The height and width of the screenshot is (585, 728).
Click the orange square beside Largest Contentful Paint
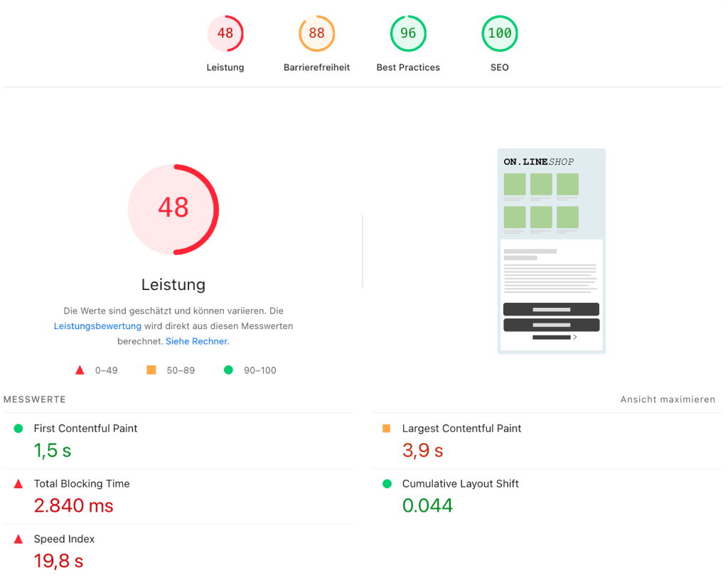(x=387, y=429)
